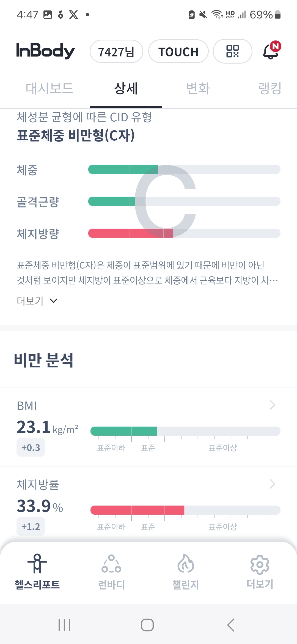Tap the BMI green progress bar

124,431
